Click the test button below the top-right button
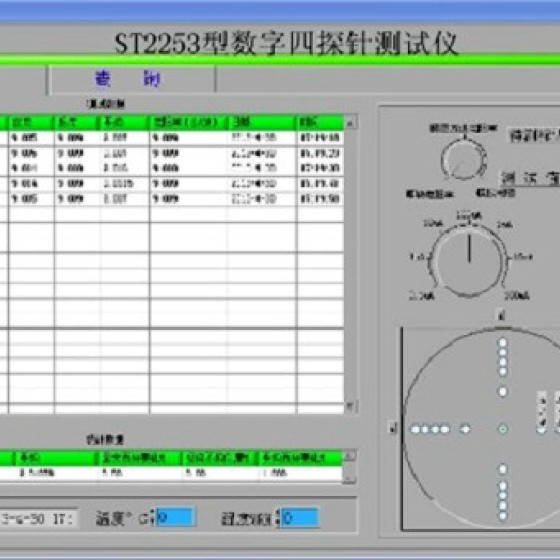Viewport: 560px width, 560px height. pyautogui.click(x=530, y=179)
